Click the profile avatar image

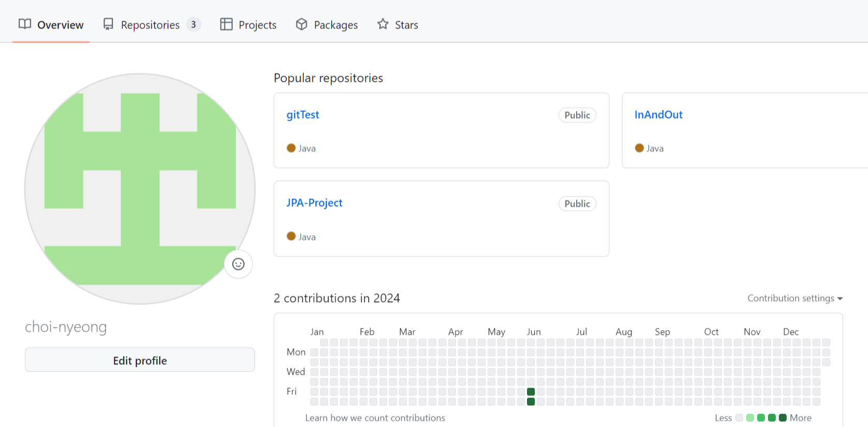[x=140, y=189]
